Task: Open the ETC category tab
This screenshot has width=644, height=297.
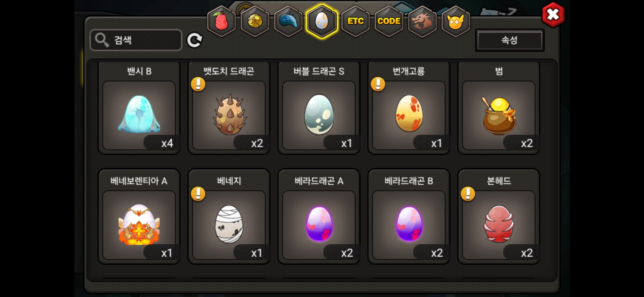Action: pos(355,21)
